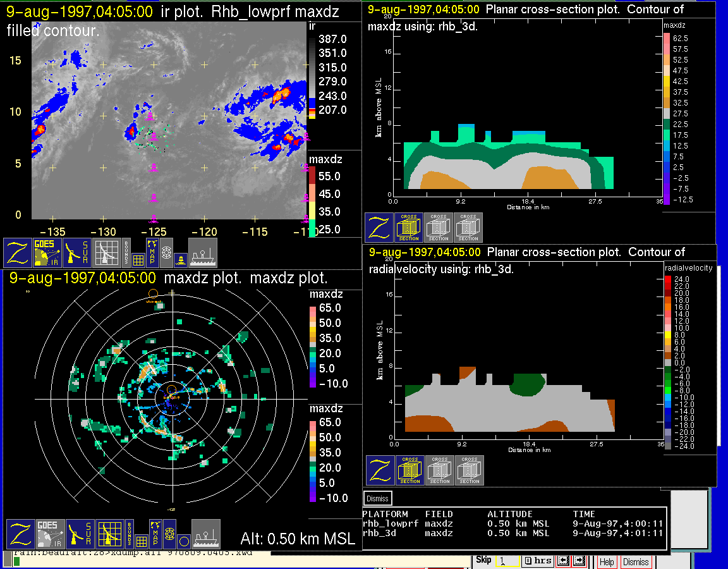
Task: Dismiss the platform field info popup
Action: (x=378, y=498)
